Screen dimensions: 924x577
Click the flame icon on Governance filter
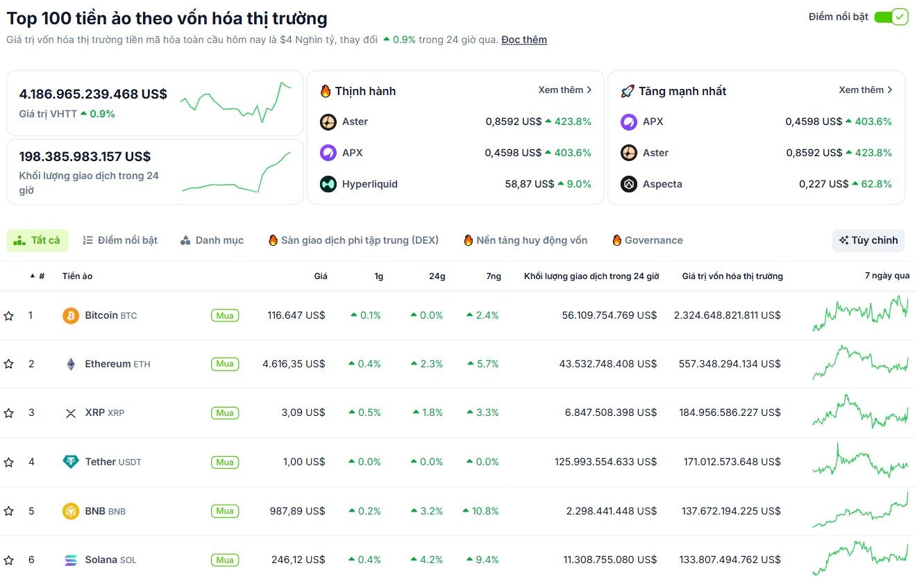(x=616, y=240)
